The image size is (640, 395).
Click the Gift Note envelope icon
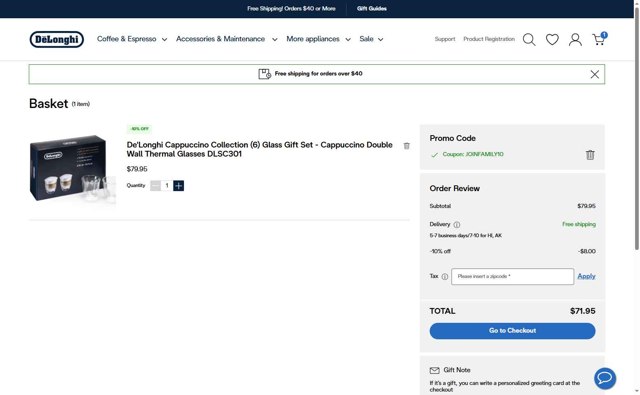(434, 370)
